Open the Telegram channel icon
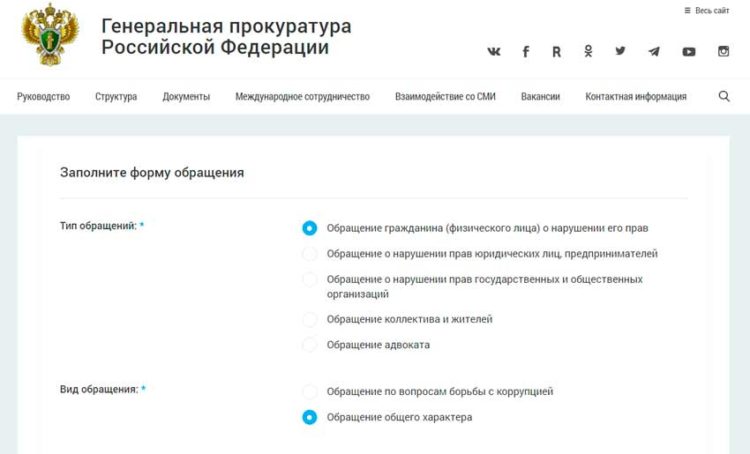The height and width of the screenshot is (454, 750). click(x=654, y=51)
